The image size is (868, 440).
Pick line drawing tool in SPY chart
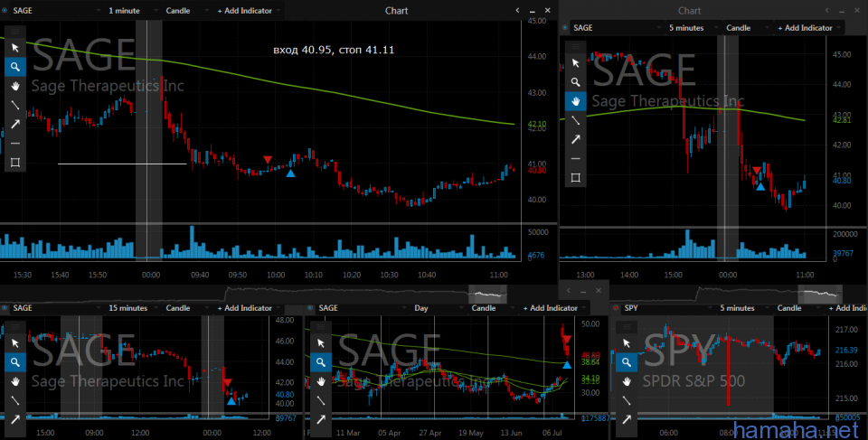(627, 400)
